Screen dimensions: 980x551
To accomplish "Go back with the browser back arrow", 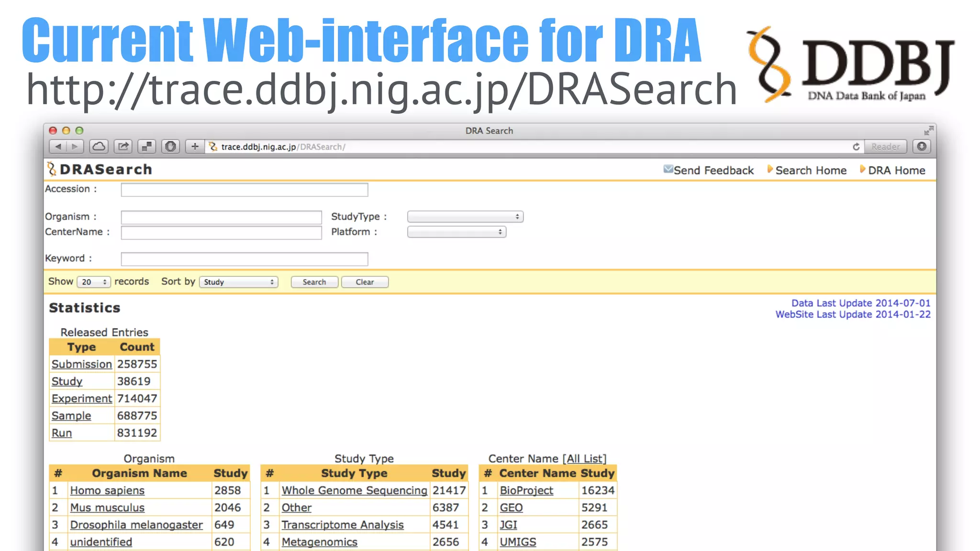I will click(58, 147).
